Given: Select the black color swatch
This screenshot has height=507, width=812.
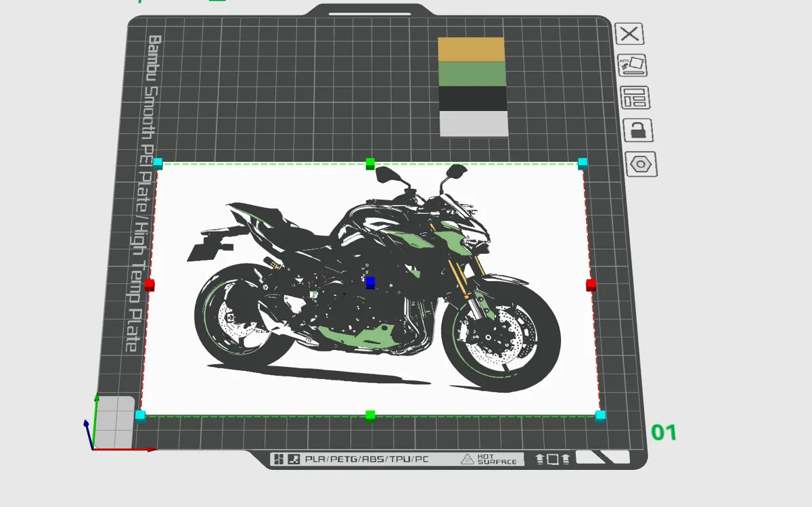Looking at the screenshot, I should 473,99.
